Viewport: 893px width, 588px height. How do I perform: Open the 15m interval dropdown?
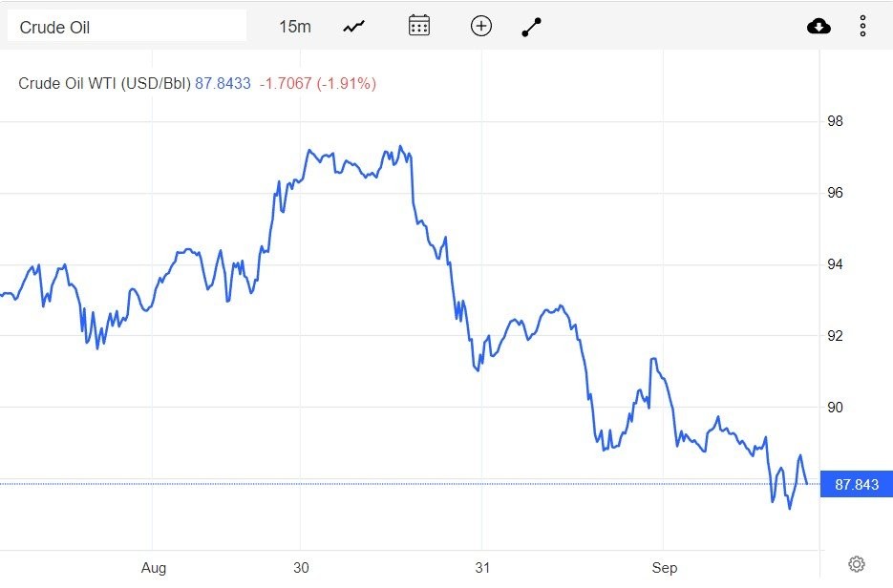[x=294, y=27]
